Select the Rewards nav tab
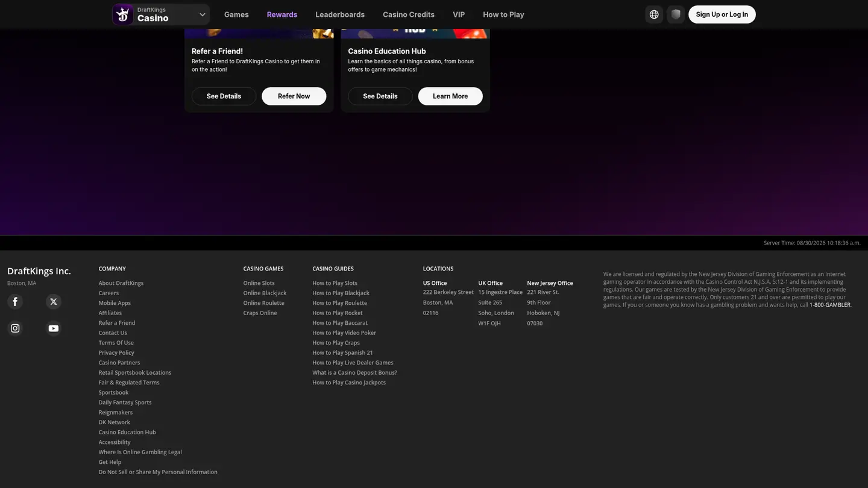868x488 pixels. pyautogui.click(x=282, y=14)
